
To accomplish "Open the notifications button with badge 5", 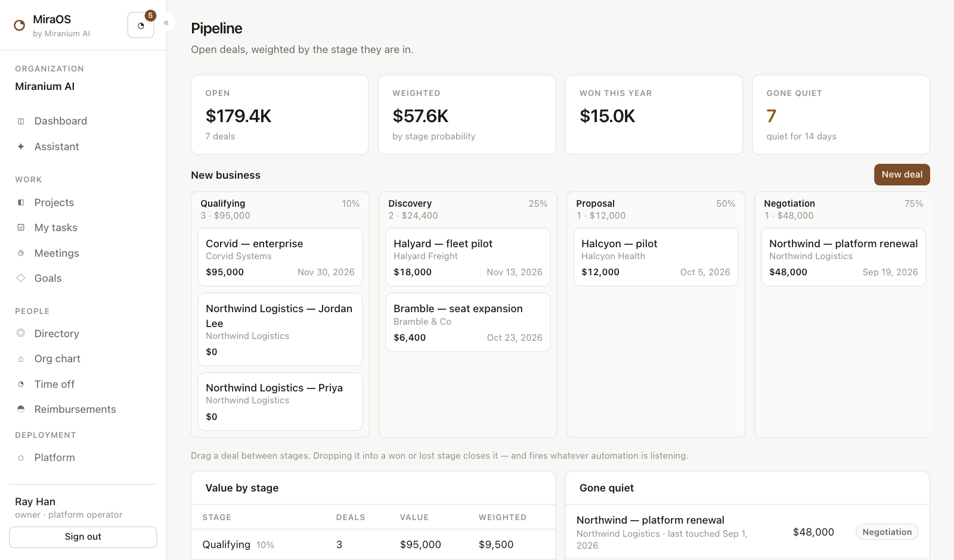I will 141,25.
